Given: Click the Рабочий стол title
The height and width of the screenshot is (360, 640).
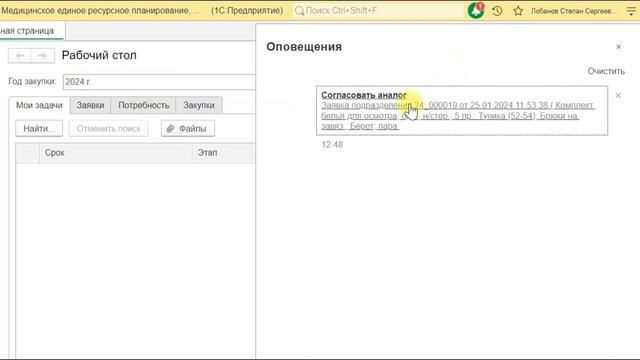Looking at the screenshot, I should 99,56.
